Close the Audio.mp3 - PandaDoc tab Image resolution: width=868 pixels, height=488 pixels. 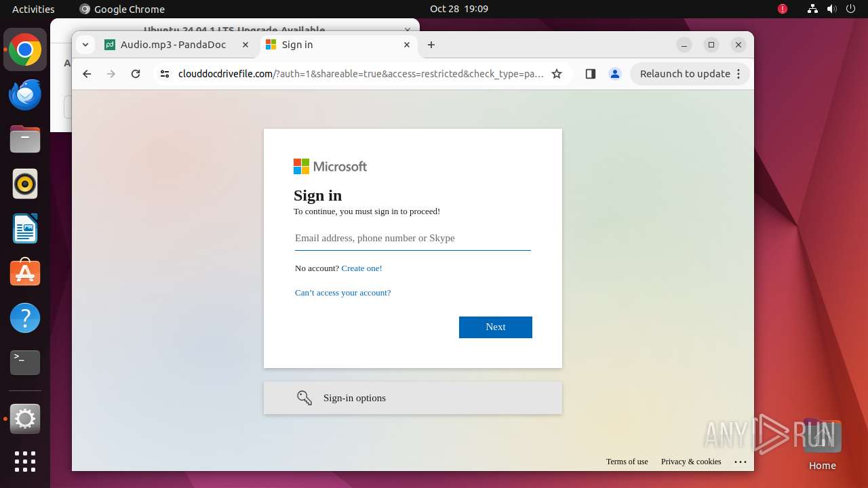(x=246, y=45)
